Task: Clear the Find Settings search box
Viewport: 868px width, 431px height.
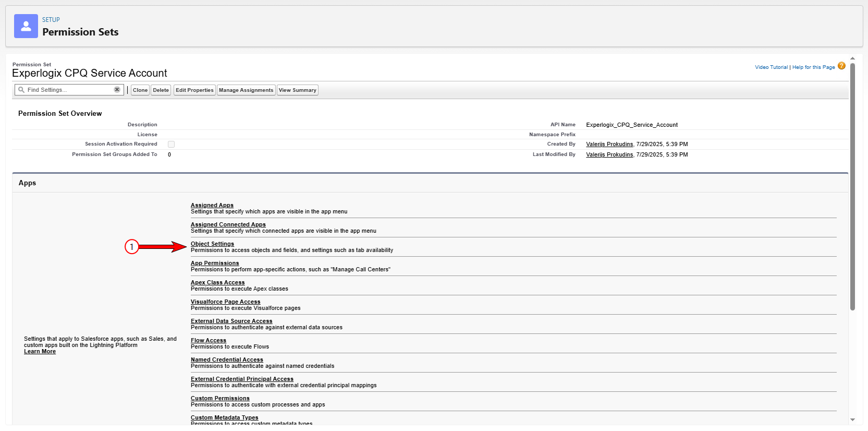Action: click(x=117, y=90)
